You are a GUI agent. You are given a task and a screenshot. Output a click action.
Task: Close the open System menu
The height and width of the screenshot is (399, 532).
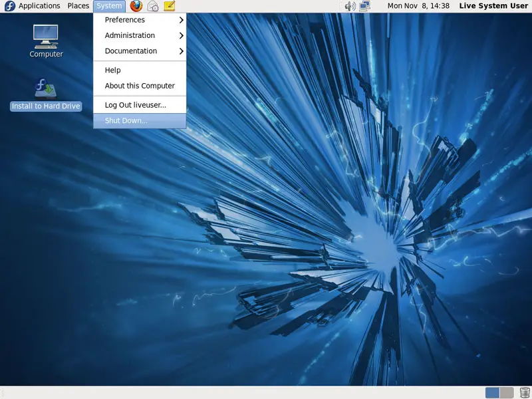(x=109, y=6)
